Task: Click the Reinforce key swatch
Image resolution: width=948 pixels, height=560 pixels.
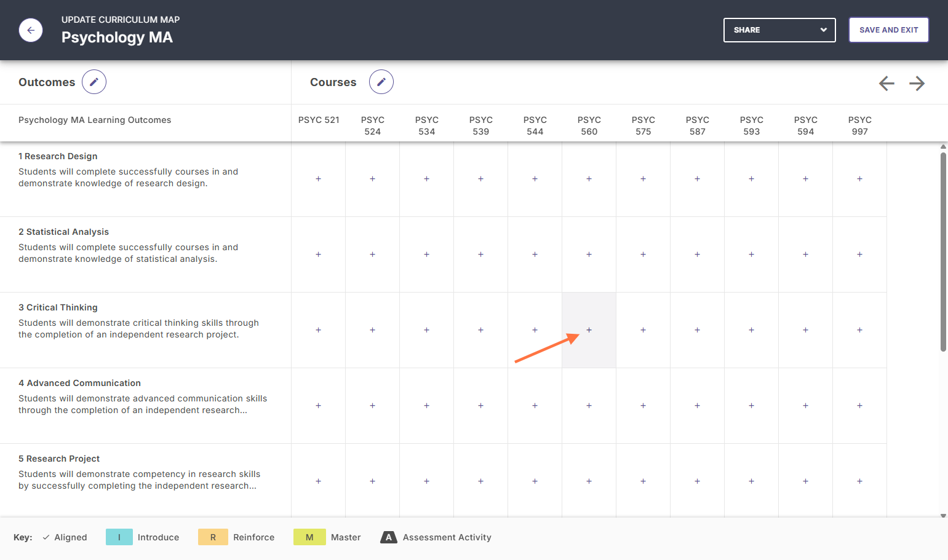Action: [213, 537]
